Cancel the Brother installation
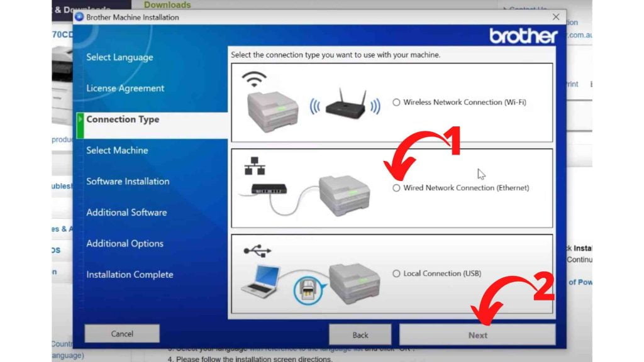The image size is (644, 362). click(x=122, y=334)
